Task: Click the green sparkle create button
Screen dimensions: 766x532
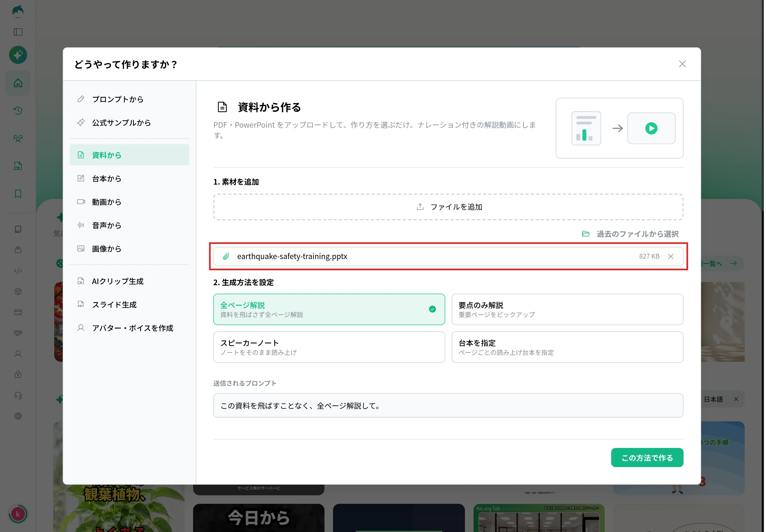Action: (x=18, y=55)
